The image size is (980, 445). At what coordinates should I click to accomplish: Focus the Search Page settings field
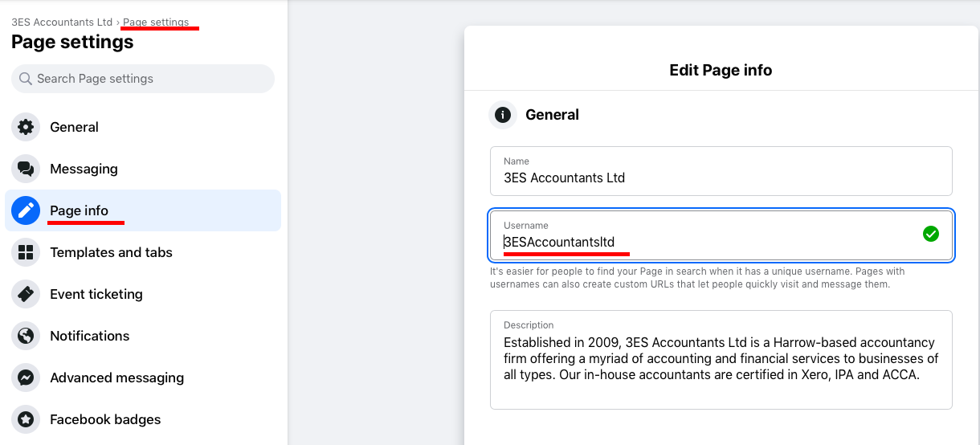(145, 79)
